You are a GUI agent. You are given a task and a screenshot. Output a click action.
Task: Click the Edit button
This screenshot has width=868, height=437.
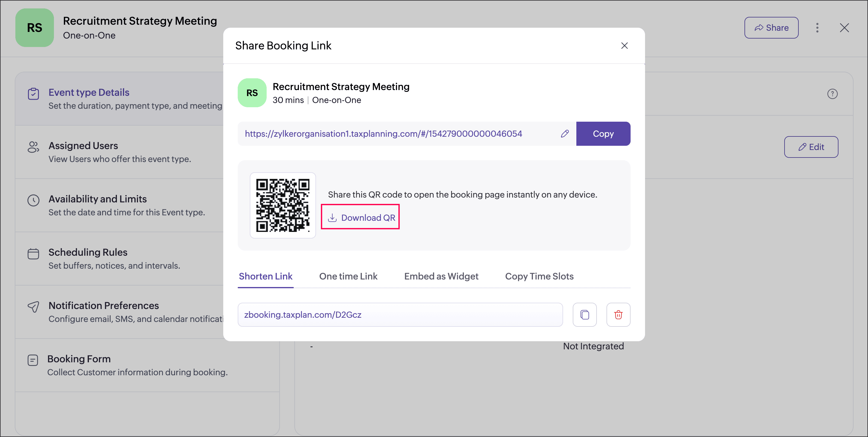[x=811, y=147]
